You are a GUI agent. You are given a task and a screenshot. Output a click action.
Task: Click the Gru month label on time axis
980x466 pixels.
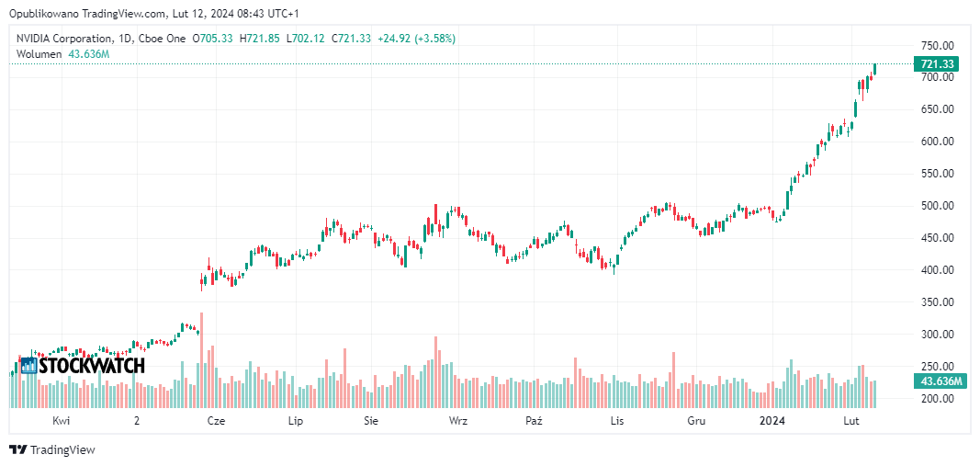(x=696, y=421)
